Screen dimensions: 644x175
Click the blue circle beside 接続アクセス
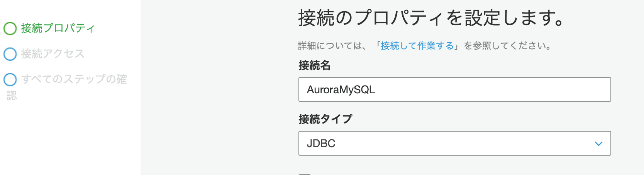[x=10, y=54]
